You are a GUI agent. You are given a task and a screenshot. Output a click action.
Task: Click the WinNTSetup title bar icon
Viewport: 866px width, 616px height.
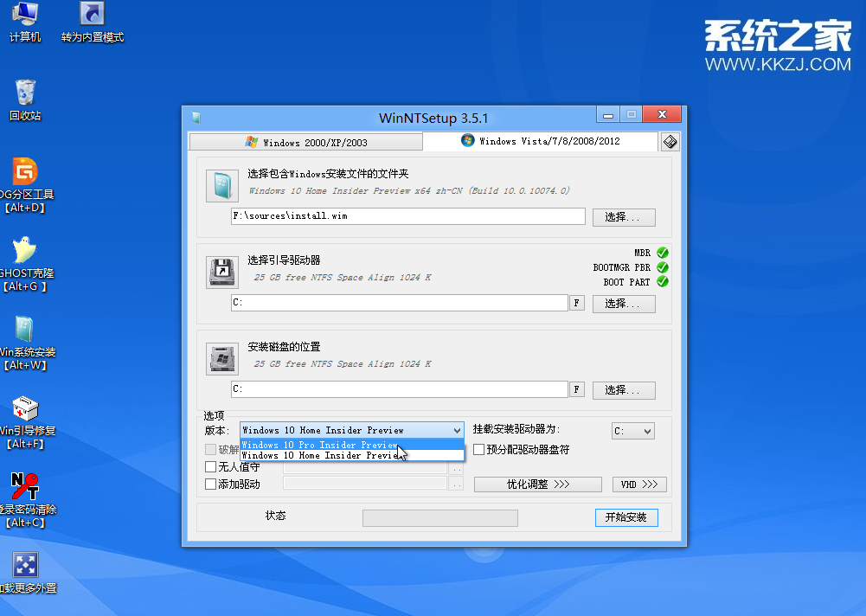coord(196,118)
